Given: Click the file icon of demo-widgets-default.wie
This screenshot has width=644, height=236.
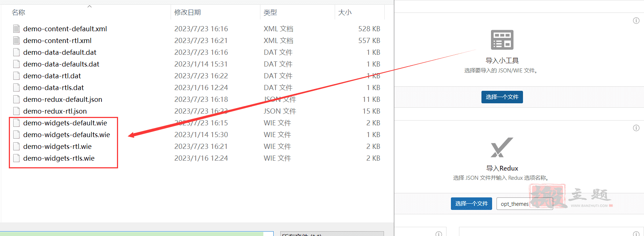Looking at the screenshot, I should pos(16,123).
